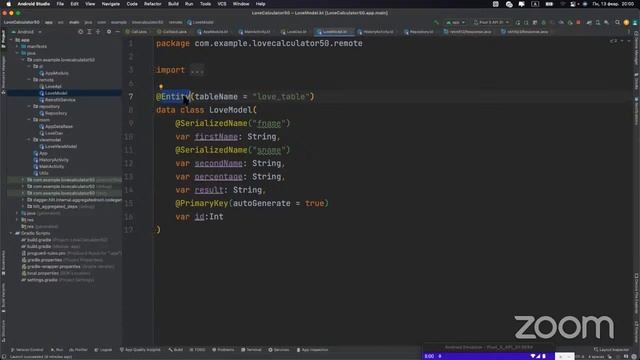The height and width of the screenshot is (360, 640).
Task: Select LoveViewModel file in project tree
Action: [x=58, y=147]
